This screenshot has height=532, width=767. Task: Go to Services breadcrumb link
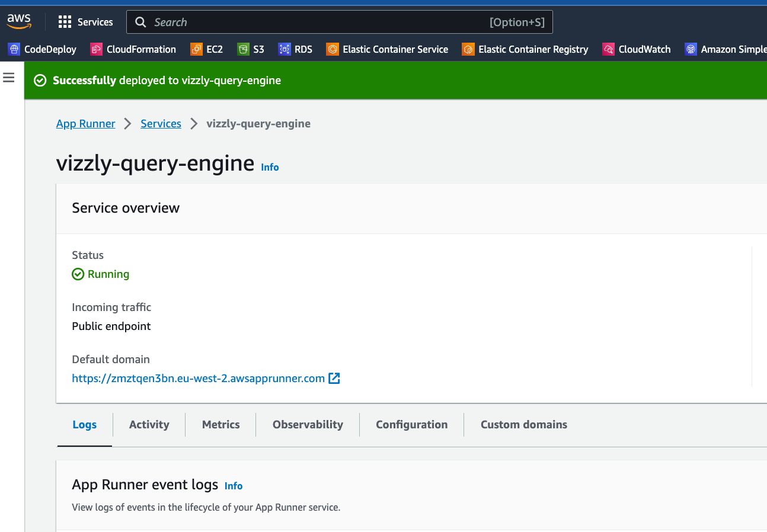pyautogui.click(x=161, y=124)
